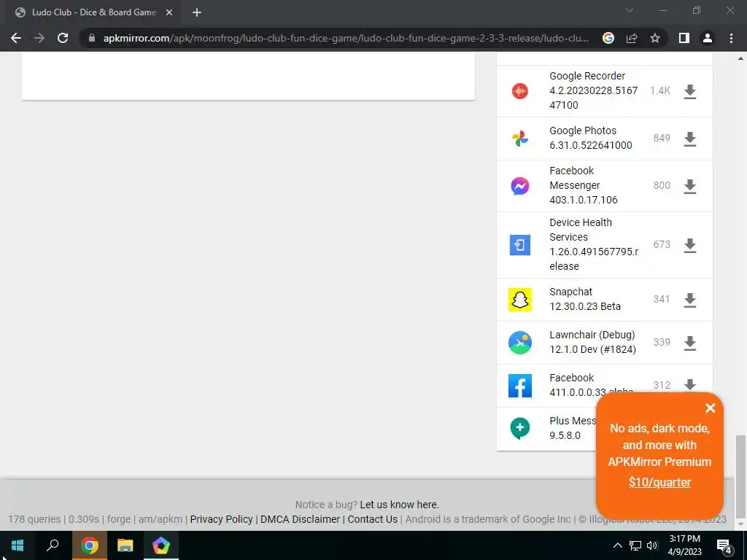Image resolution: width=747 pixels, height=560 pixels.
Task: Open the Google Recorder app icon
Action: (519, 90)
